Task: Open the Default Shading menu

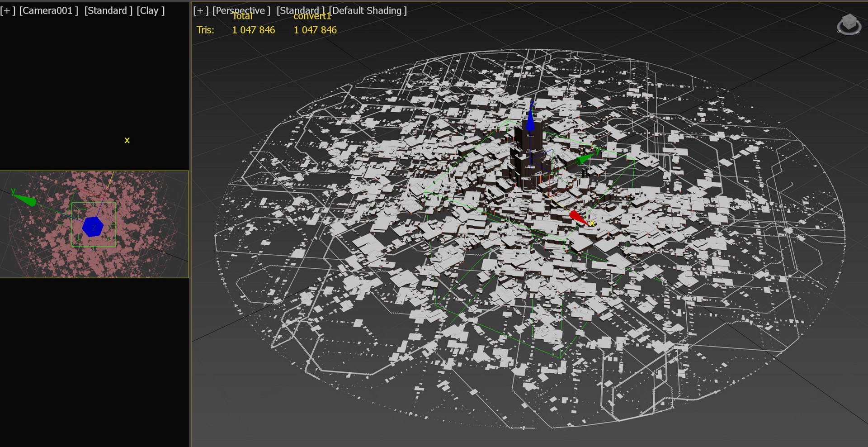Action: coord(368,10)
